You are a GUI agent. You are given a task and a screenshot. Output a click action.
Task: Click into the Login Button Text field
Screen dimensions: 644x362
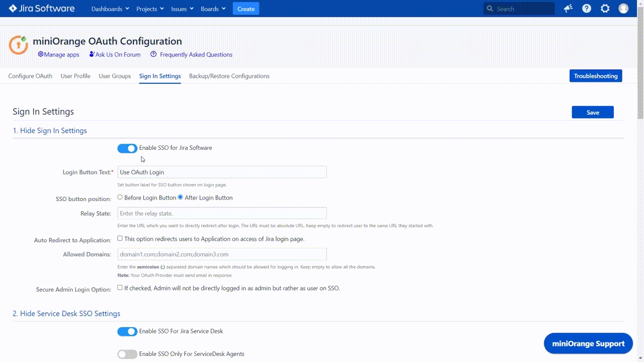click(x=222, y=172)
